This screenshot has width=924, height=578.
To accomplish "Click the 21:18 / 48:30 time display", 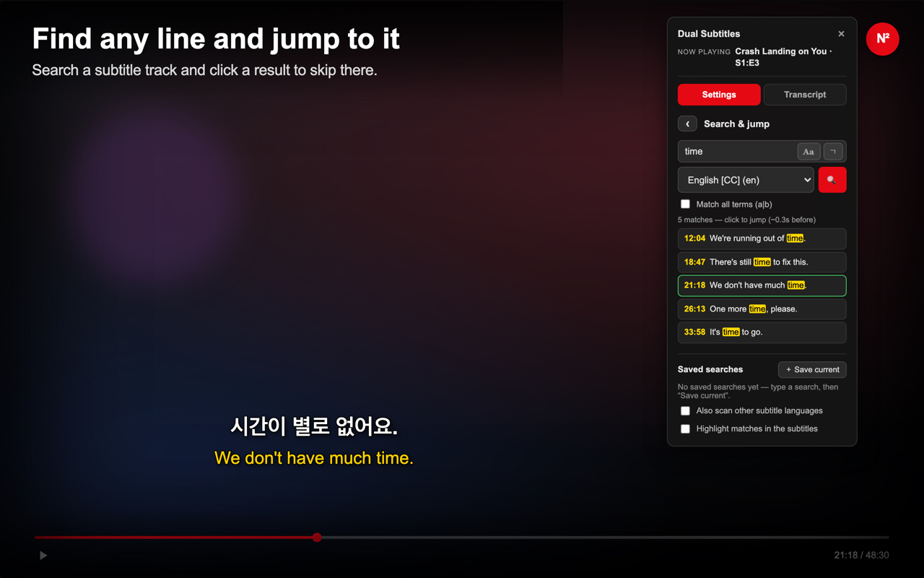I will click(861, 556).
